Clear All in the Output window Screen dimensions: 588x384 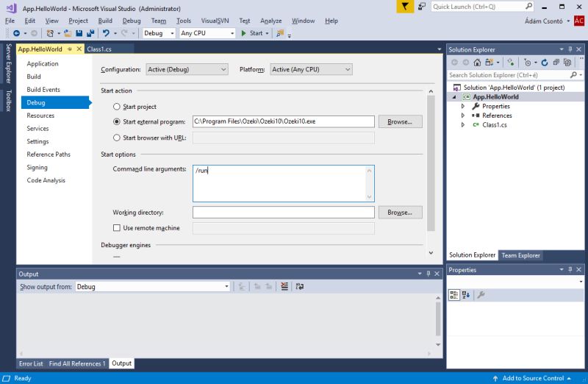point(284,286)
